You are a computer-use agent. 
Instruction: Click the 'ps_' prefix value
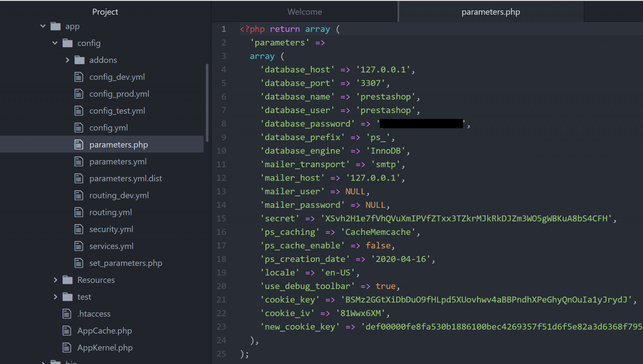(378, 137)
